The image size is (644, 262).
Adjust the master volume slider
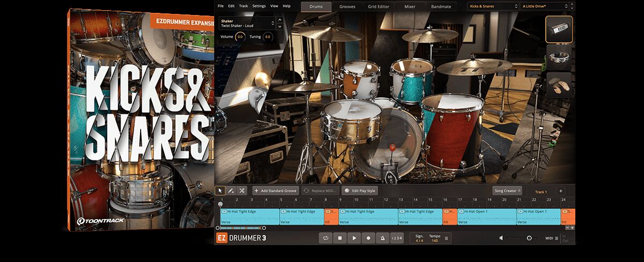click(x=529, y=238)
